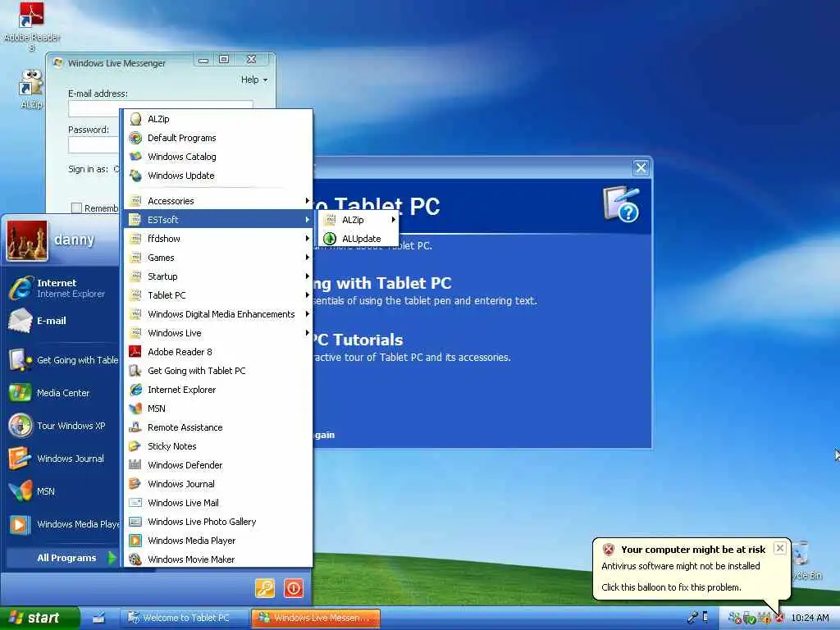Open Get Going with Tablet in Start pane
The image size is (840, 630).
click(62, 360)
